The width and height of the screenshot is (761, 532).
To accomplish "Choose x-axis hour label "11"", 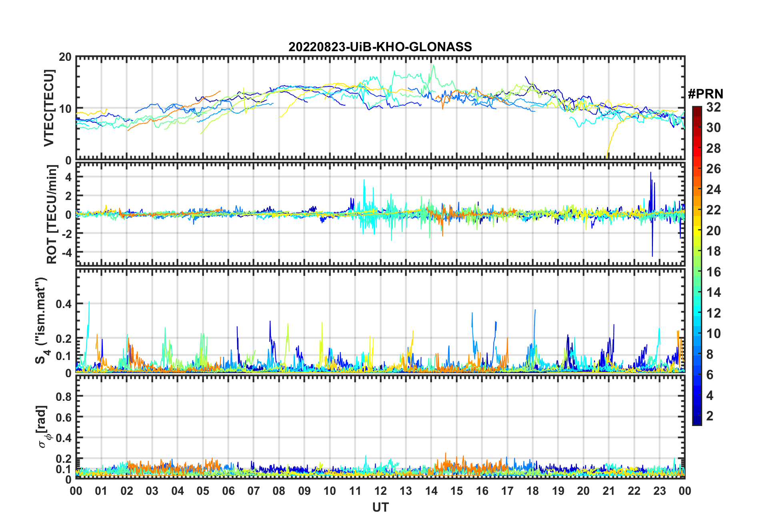I will click(x=355, y=491).
